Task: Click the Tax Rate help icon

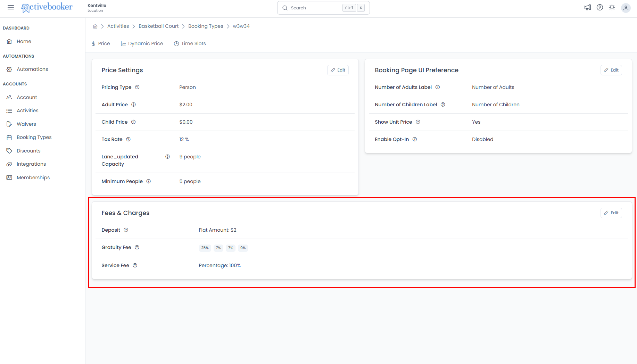Action: click(128, 139)
